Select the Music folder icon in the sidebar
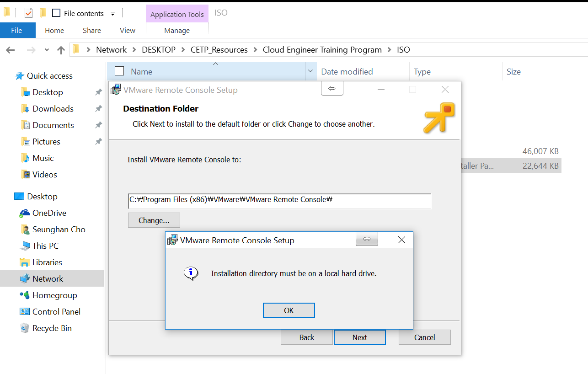 (25, 158)
